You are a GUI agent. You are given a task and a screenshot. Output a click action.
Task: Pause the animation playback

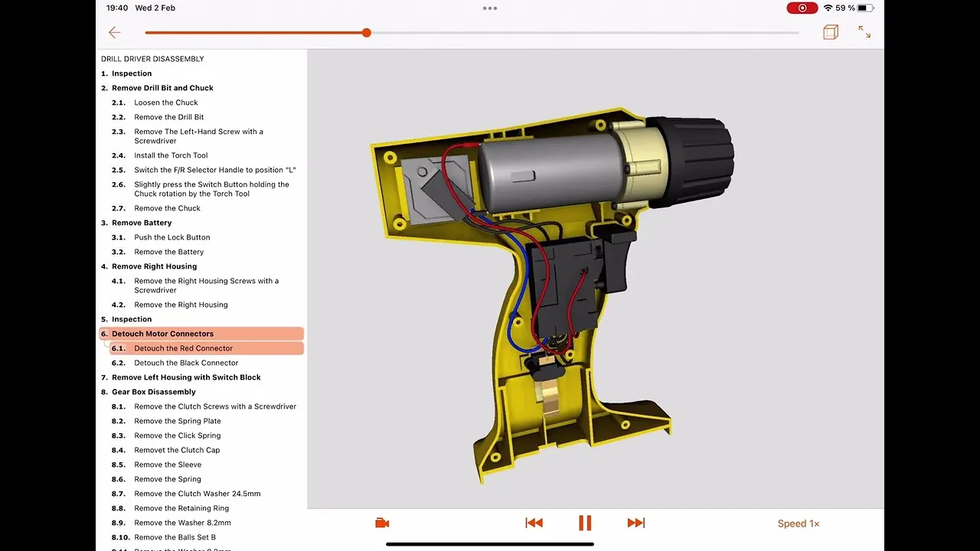click(585, 523)
